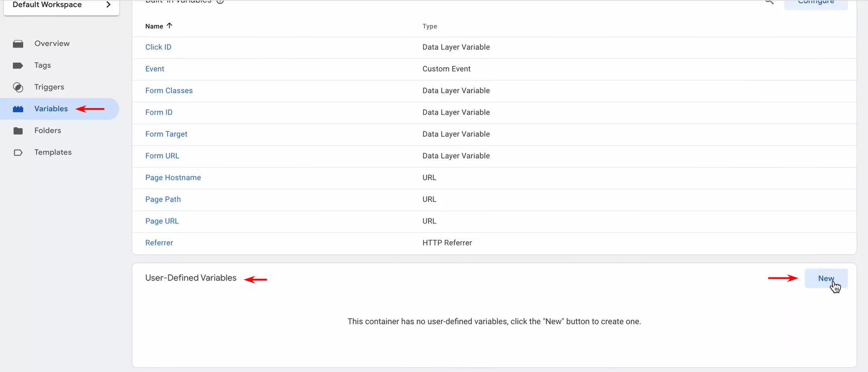Open the Tags section

click(43, 65)
